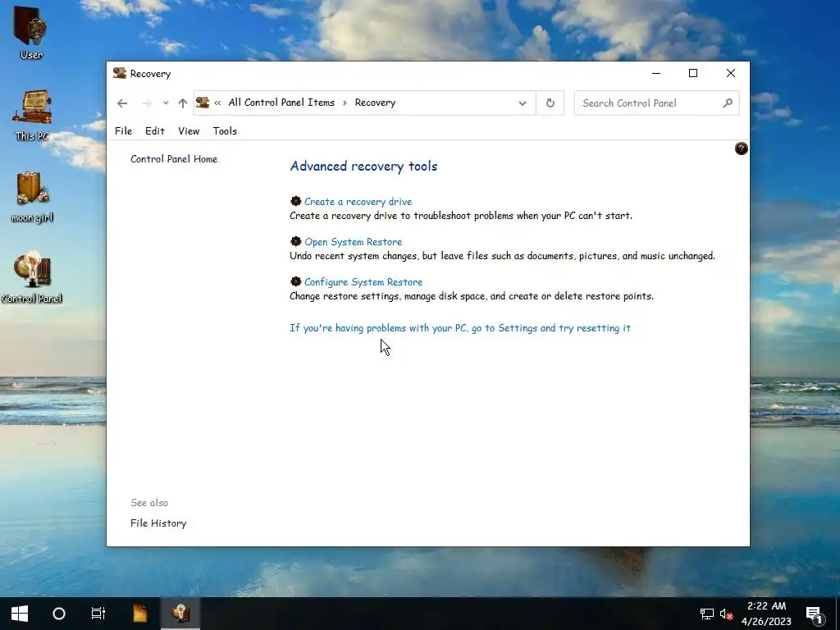Focus the Search Control Panel field
This screenshot has height=630, width=840.
(x=656, y=103)
